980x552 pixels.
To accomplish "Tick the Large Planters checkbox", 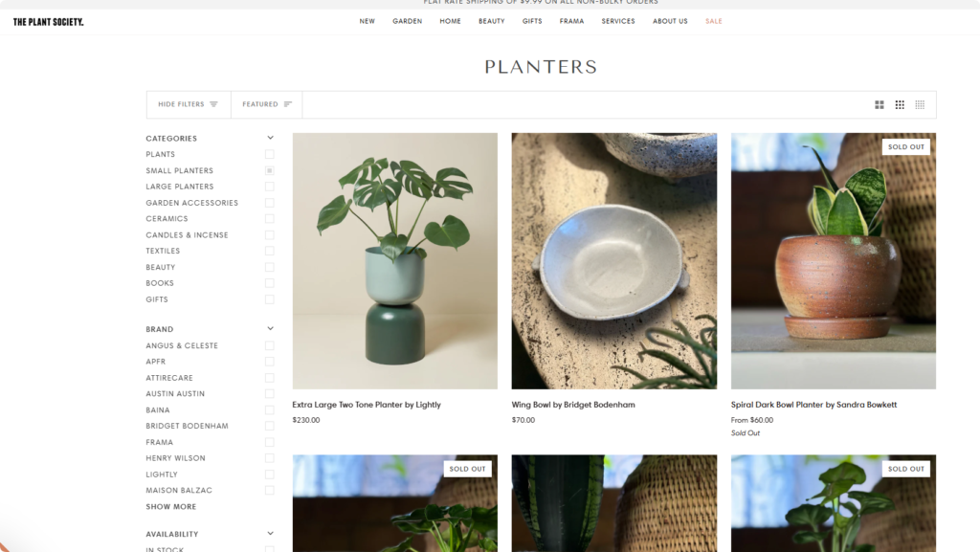I will click(x=269, y=187).
